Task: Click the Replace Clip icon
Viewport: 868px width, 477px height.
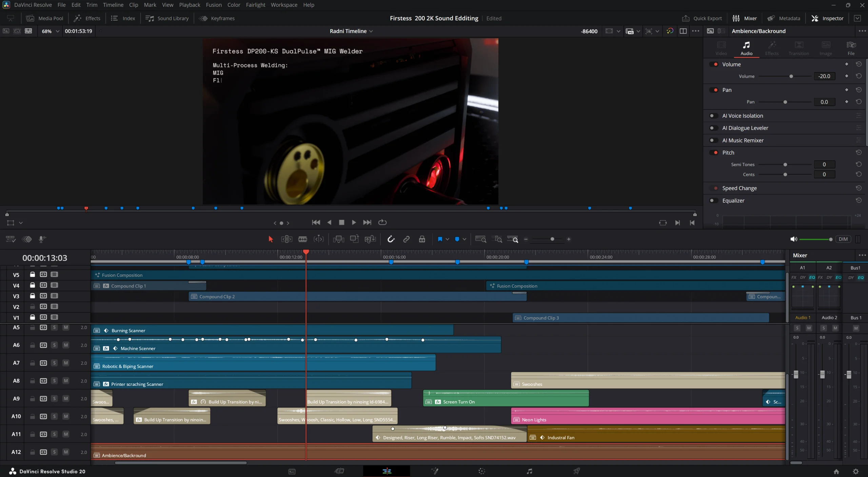Action: (x=370, y=239)
